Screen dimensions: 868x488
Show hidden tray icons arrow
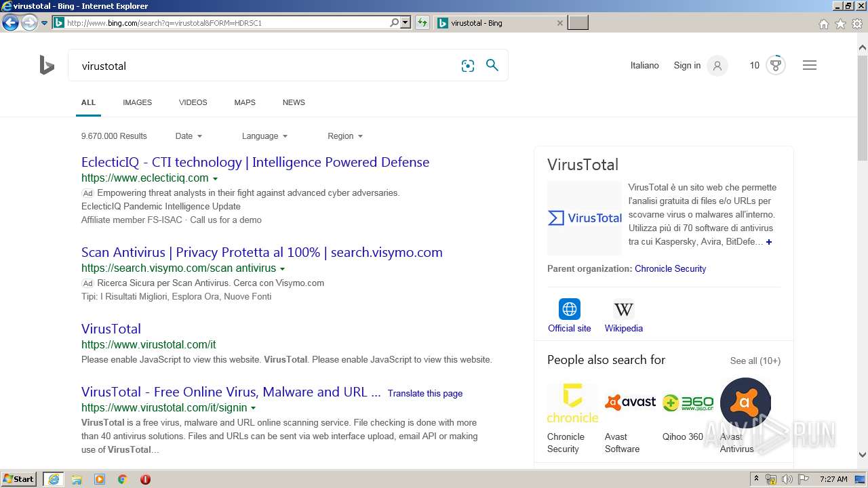[x=756, y=479]
